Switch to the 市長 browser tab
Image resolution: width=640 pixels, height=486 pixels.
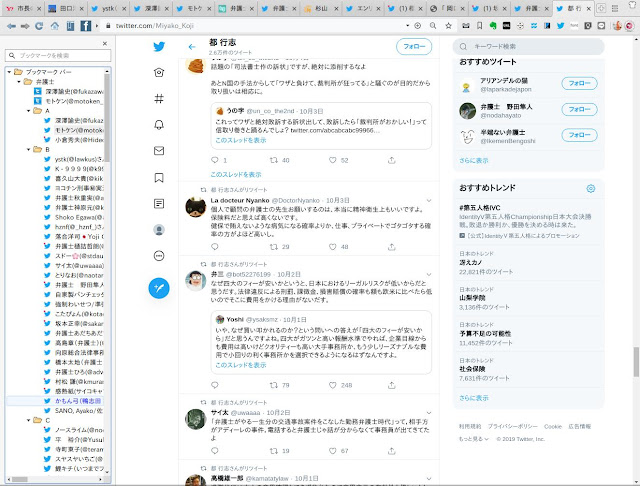[24, 8]
